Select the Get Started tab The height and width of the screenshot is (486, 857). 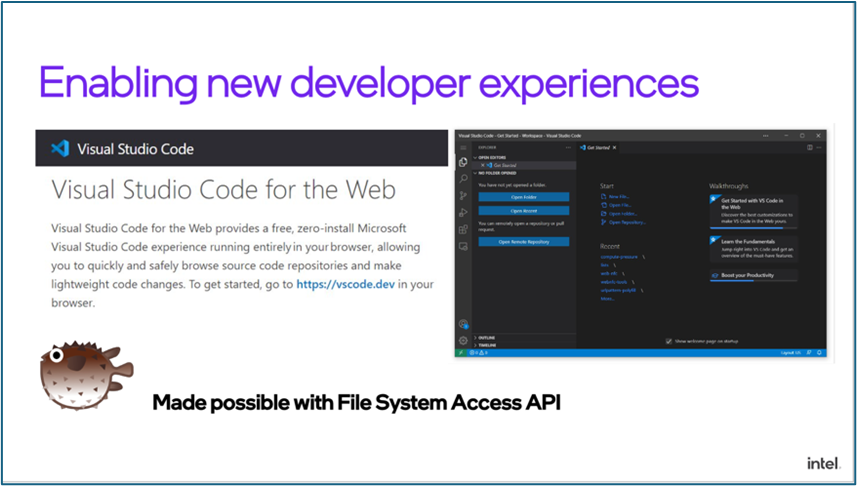pyautogui.click(x=599, y=148)
